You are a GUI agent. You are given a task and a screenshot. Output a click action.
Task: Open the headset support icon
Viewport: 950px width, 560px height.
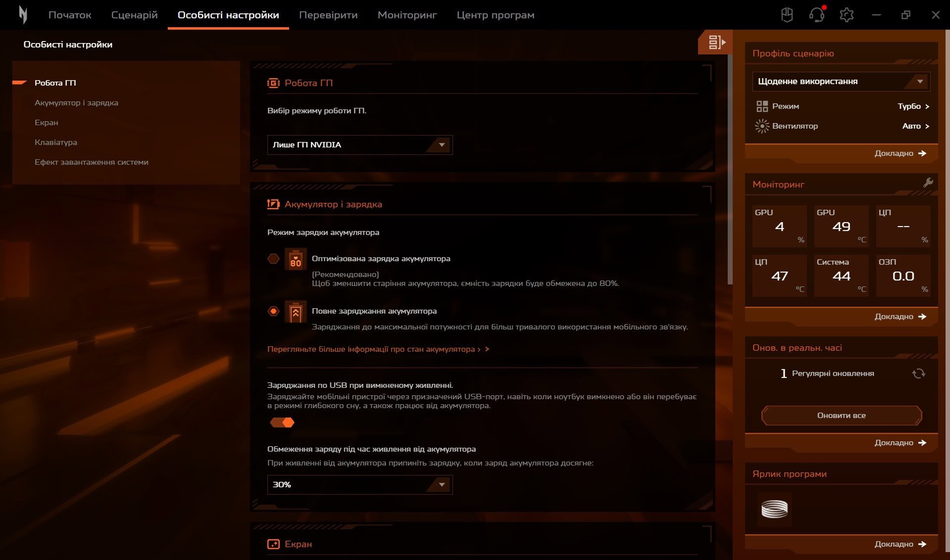click(x=817, y=15)
